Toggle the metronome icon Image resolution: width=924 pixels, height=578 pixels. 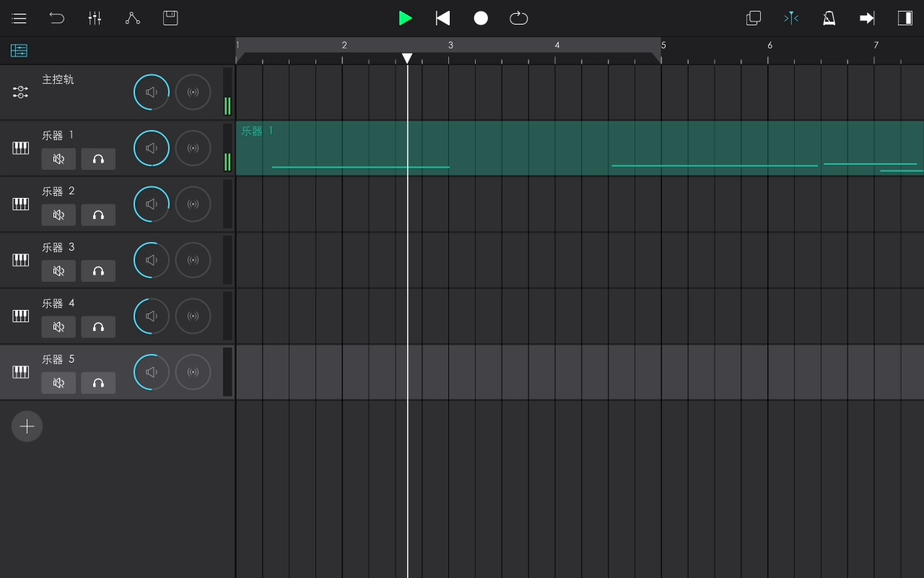(829, 18)
